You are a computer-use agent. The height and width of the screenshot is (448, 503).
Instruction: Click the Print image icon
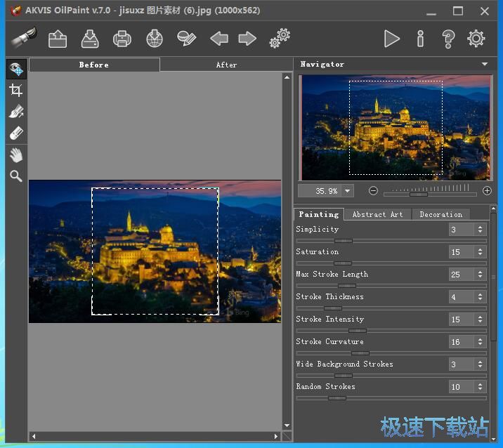[122, 39]
